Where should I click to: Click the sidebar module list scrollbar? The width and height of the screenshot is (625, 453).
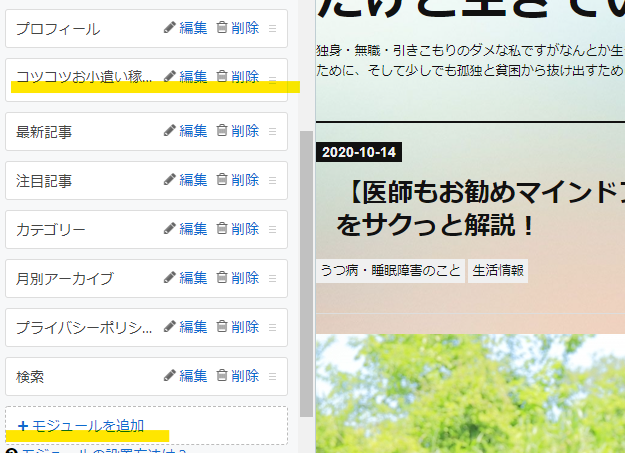306,274
